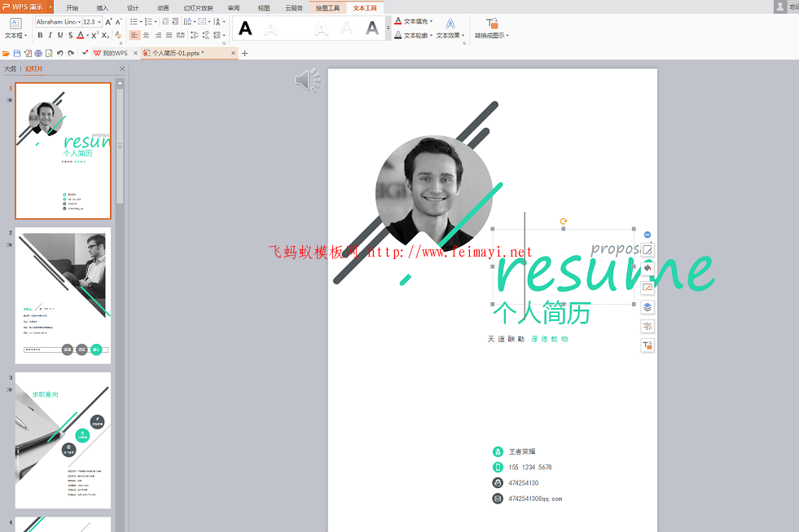Click the print icon in quick toolbar
This screenshot has width=799, height=532.
(x=38, y=53)
